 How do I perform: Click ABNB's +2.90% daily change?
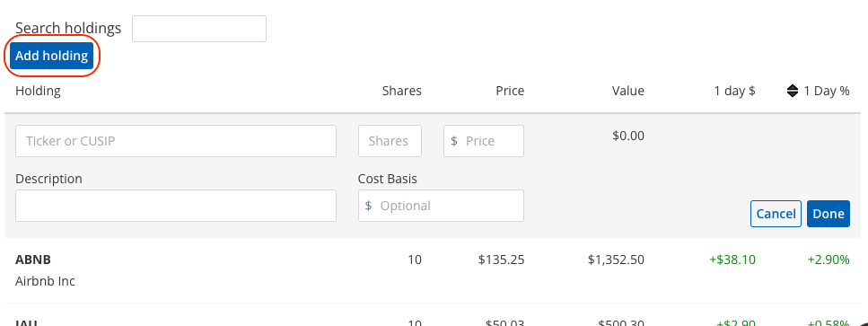pyautogui.click(x=829, y=260)
